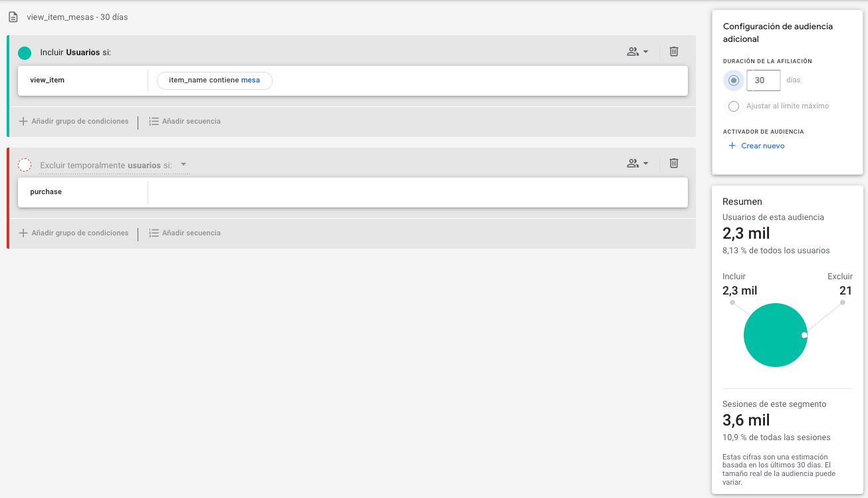
Task: Click Añadir grupo de condiciones in the include group
Action: tap(80, 121)
